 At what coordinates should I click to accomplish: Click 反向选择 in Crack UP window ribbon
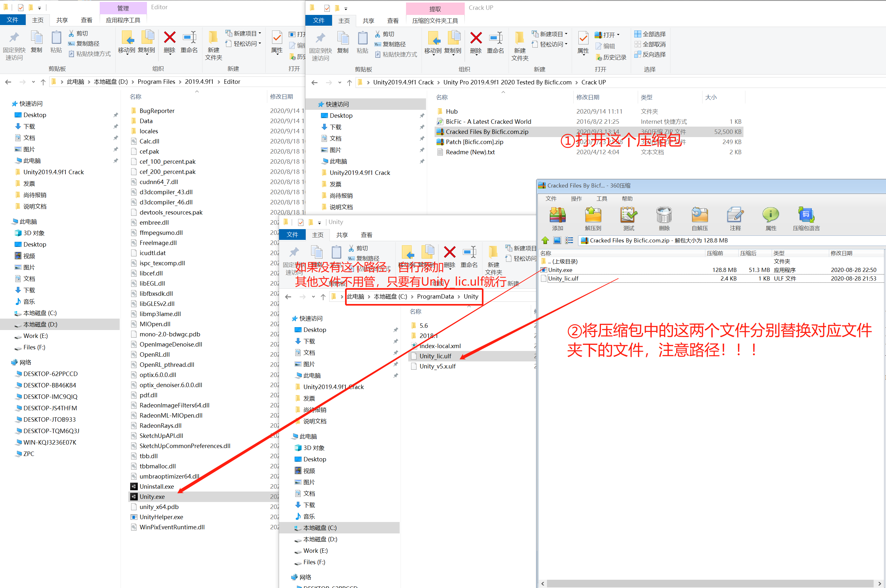[650, 54]
